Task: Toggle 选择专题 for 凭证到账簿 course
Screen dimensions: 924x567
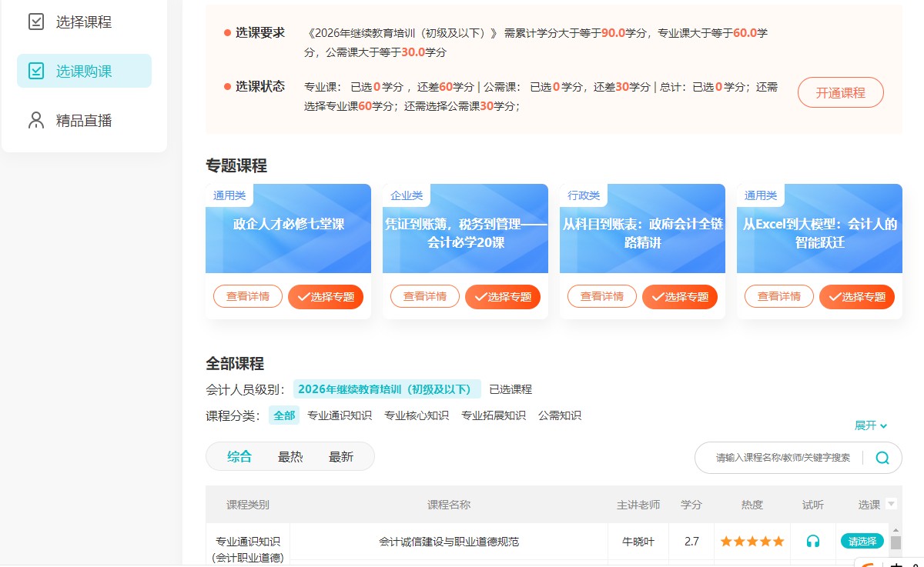Action: tap(503, 296)
